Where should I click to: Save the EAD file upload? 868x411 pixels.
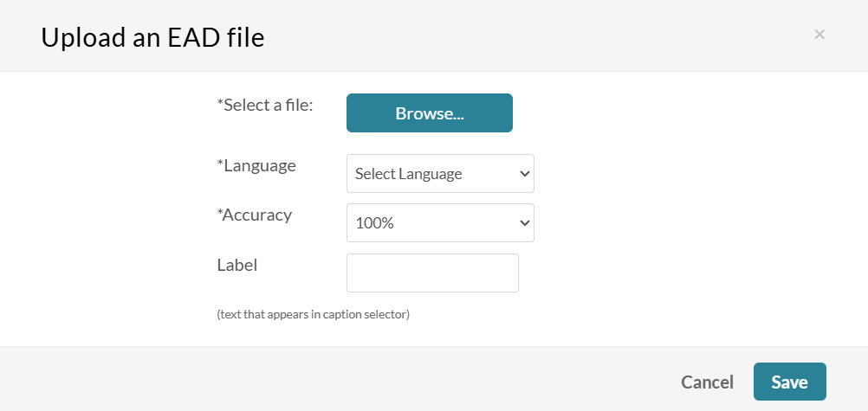pos(789,382)
